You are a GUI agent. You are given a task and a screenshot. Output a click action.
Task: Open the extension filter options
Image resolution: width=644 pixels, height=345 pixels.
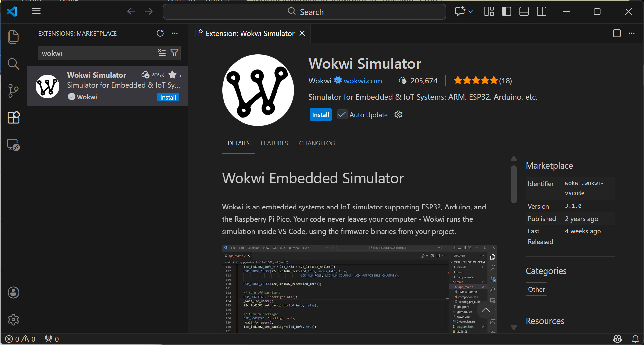[x=175, y=53]
